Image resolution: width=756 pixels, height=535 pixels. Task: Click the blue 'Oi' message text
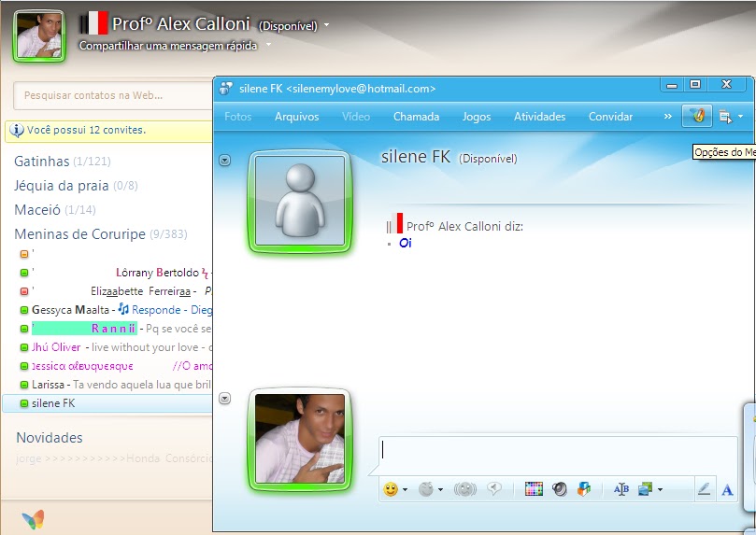405,243
